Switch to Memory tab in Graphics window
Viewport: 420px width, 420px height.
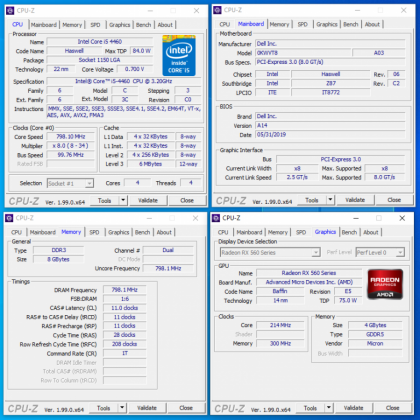coord(278,232)
